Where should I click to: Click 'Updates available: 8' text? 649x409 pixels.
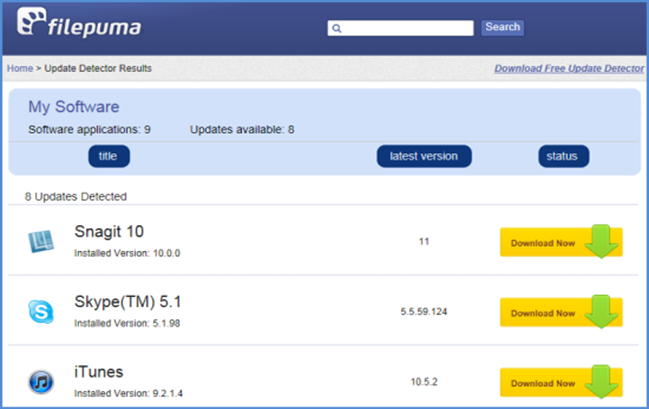pyautogui.click(x=242, y=130)
